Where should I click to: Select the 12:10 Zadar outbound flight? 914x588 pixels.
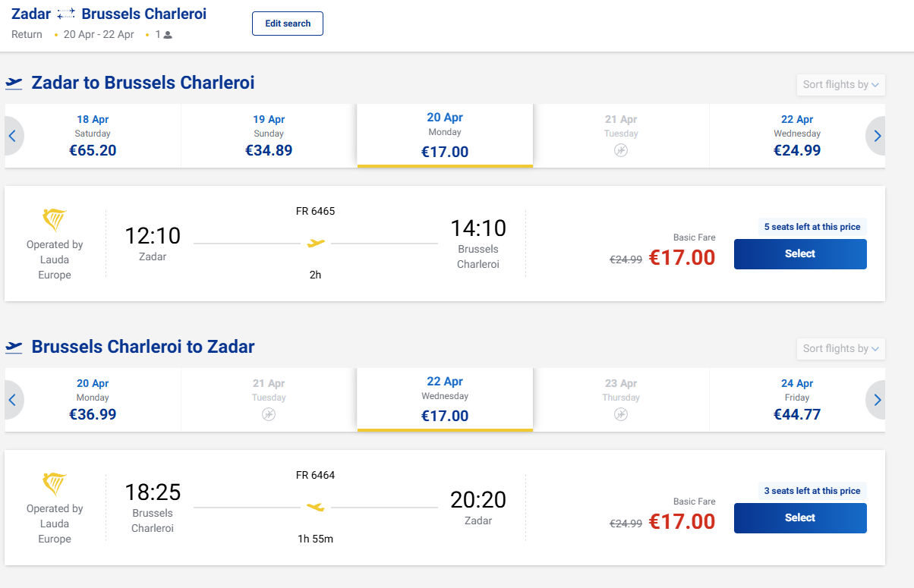[x=800, y=254]
